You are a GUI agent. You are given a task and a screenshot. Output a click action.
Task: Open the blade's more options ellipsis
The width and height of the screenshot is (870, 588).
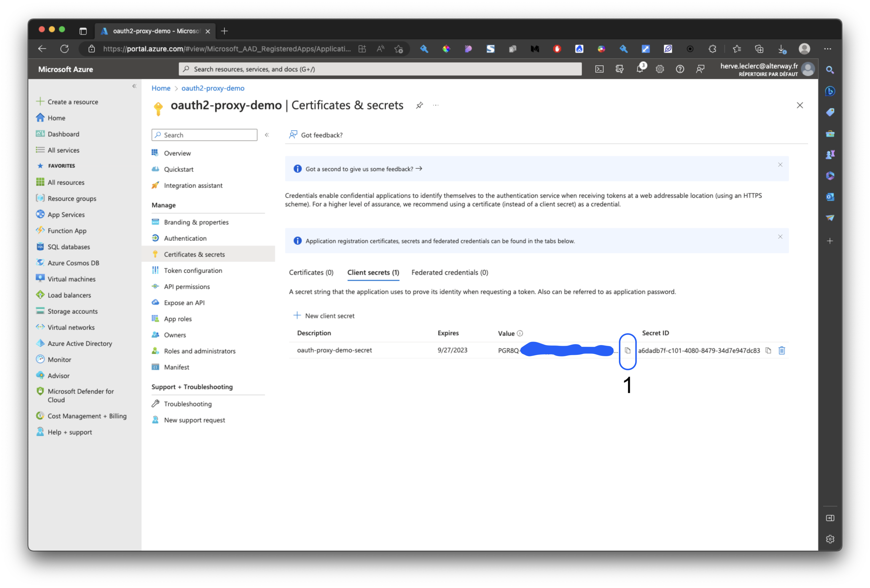[436, 105]
